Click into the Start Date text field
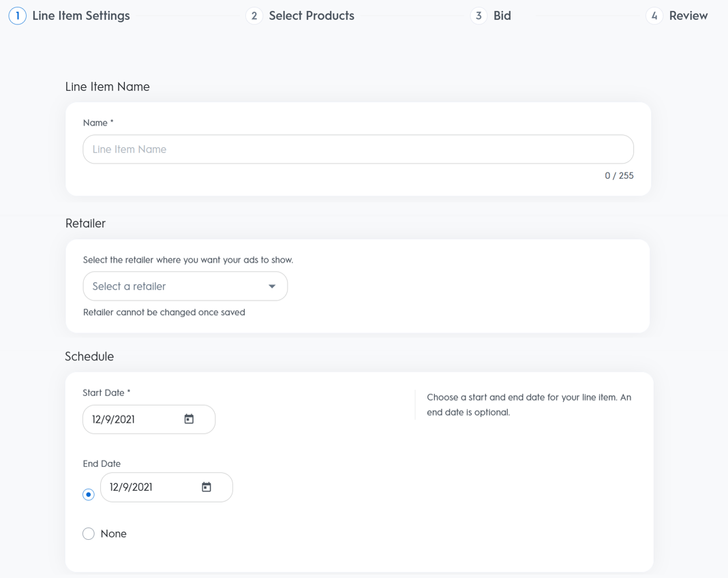 pyautogui.click(x=133, y=419)
